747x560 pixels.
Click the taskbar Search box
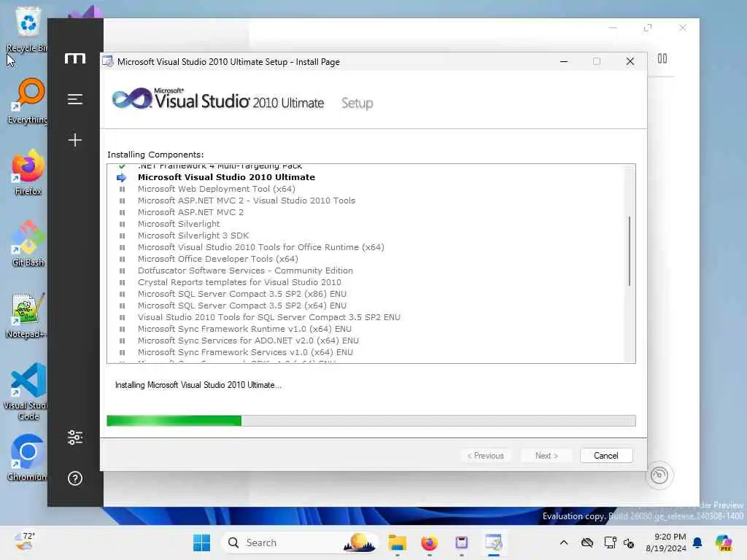pyautogui.click(x=300, y=542)
